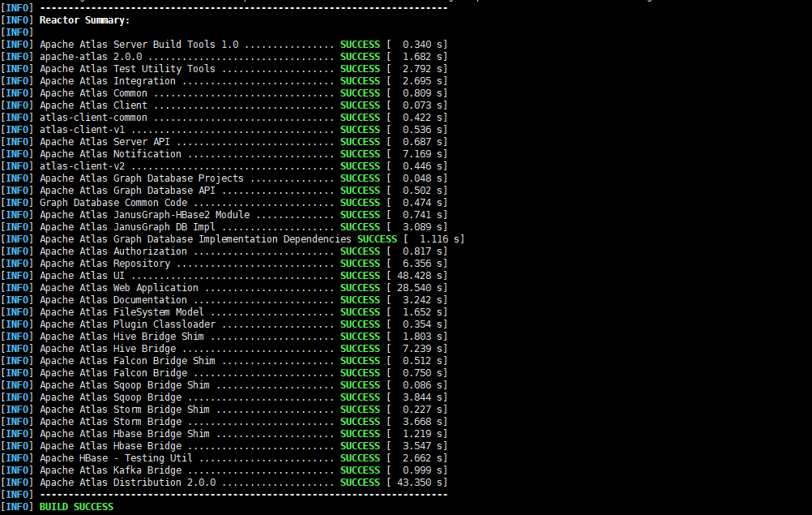Select 'Apache Atlas Web Application' text
Viewport: 812px width, 515px height.
pyautogui.click(x=119, y=288)
